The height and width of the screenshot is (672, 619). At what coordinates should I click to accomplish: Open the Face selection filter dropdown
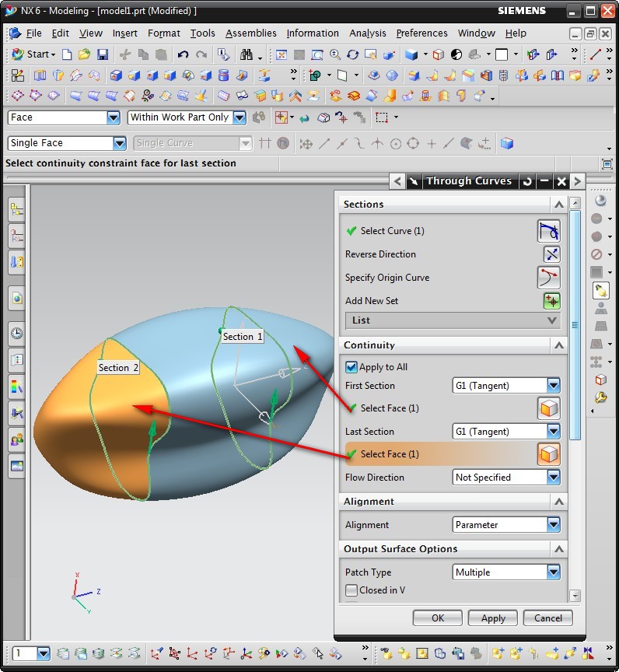pos(113,117)
